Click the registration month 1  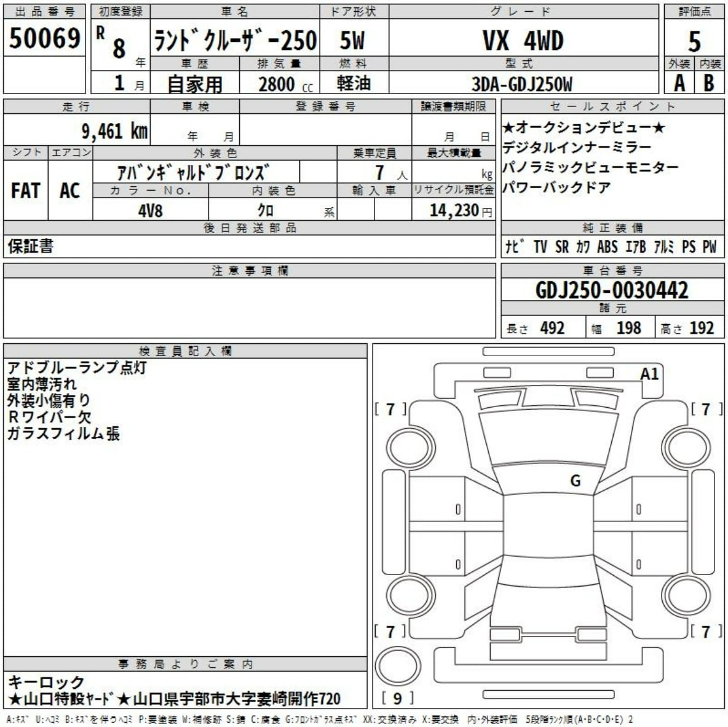pos(119,84)
